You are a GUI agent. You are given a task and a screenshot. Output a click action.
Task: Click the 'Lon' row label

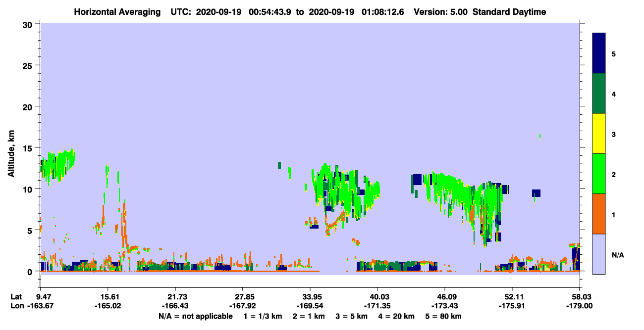(x=16, y=306)
